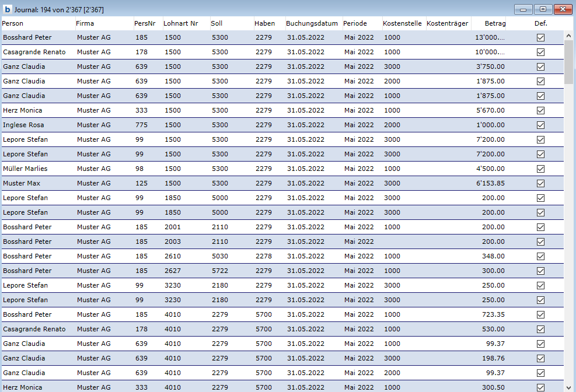Click the Lohnart Nr column header
This screenshot has width=576, height=392.
click(x=181, y=23)
